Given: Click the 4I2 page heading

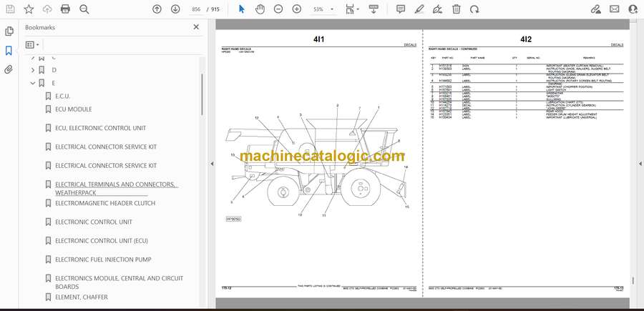Looking at the screenshot, I should click(x=526, y=39).
